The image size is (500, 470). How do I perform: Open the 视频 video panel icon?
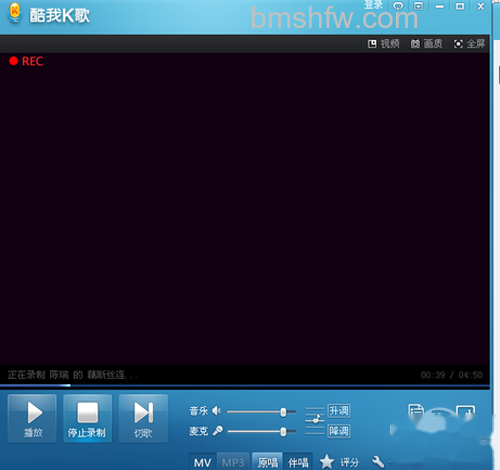pyautogui.click(x=372, y=44)
